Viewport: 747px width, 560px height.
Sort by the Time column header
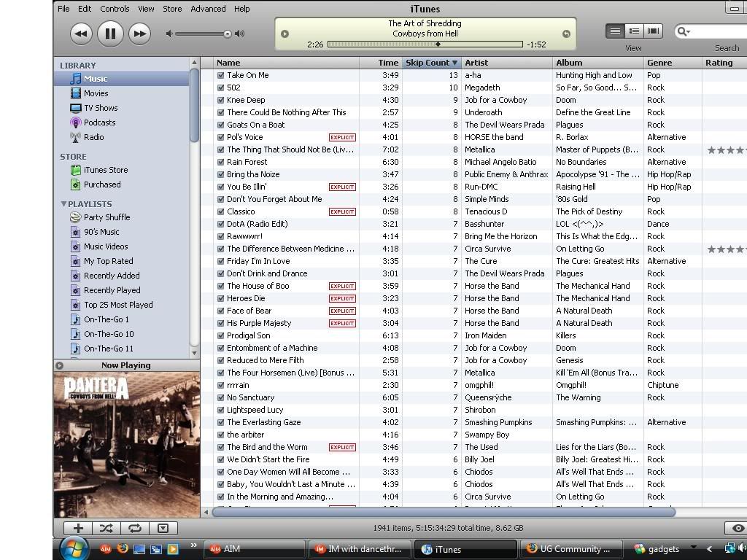coord(381,63)
